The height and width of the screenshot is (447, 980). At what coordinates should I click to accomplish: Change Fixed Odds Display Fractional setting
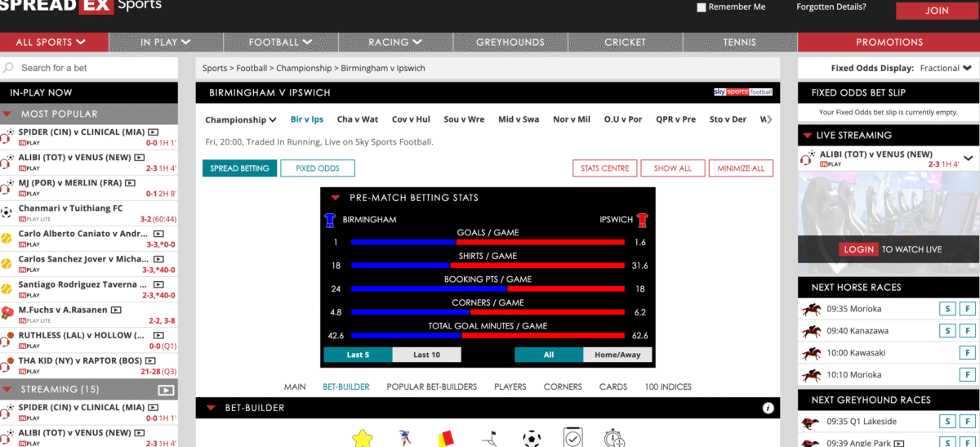coord(945,68)
